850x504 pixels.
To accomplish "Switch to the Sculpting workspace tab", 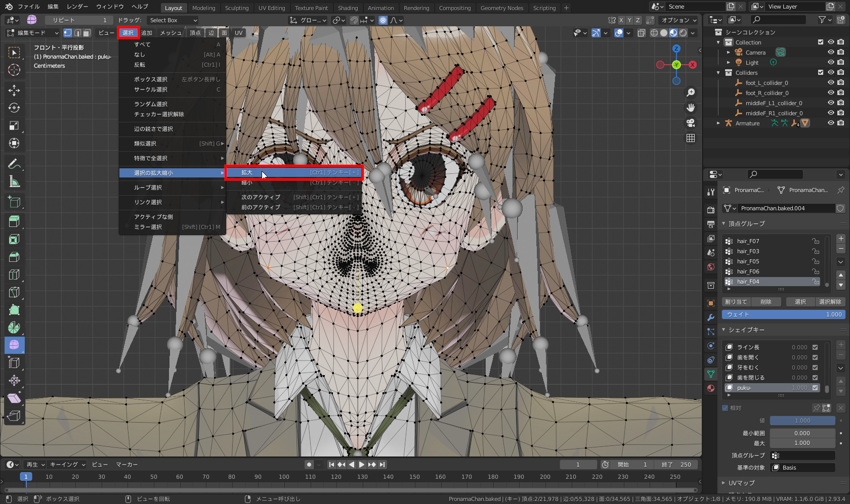I will 237,8.
